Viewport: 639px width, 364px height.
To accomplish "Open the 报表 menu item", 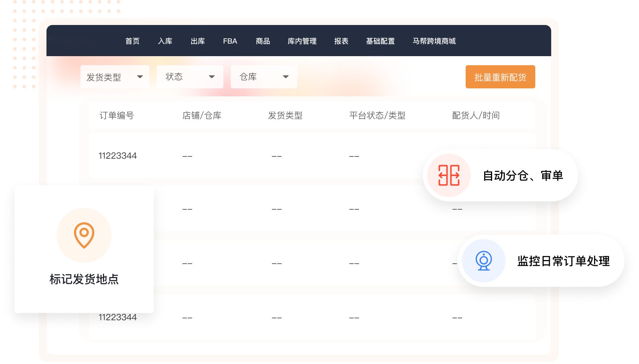I will click(x=341, y=41).
